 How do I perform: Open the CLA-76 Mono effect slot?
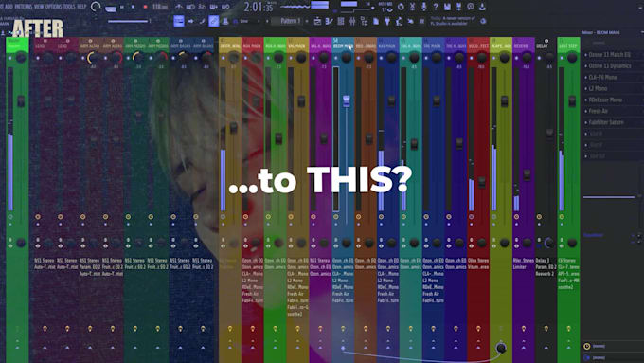coord(609,77)
